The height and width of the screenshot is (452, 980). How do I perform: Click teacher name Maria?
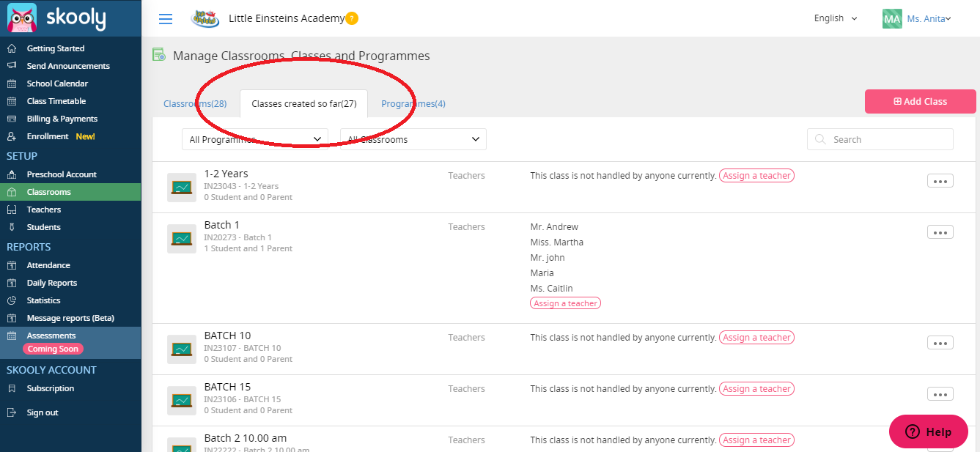pyautogui.click(x=542, y=273)
